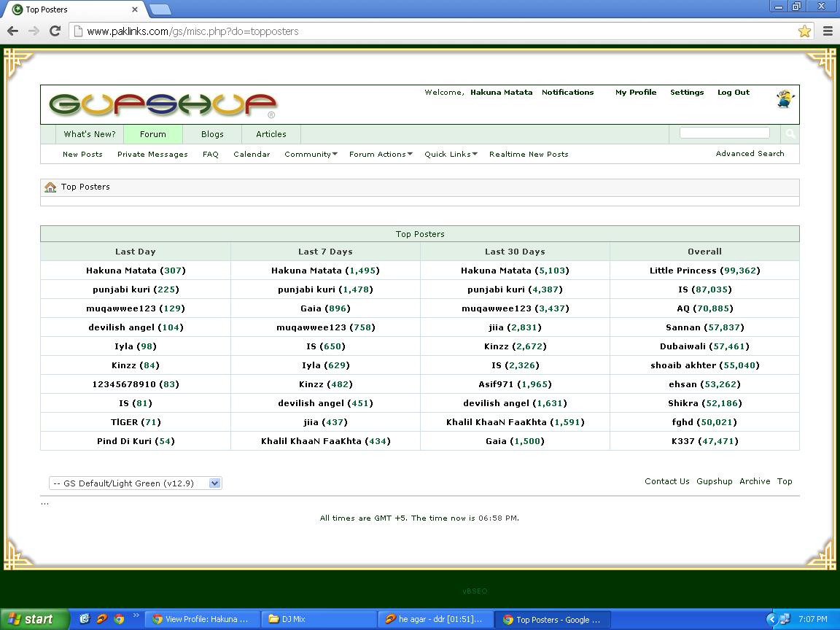Image resolution: width=840 pixels, height=630 pixels.
Task: Click the minion avatar image
Action: pyautogui.click(x=785, y=99)
